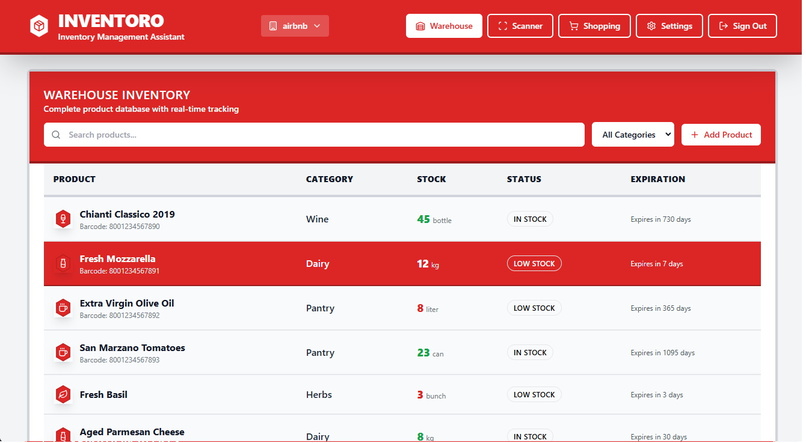This screenshot has height=443, width=806.
Task: Click the Fresh Mozzarella product icon
Action: pyautogui.click(x=63, y=264)
